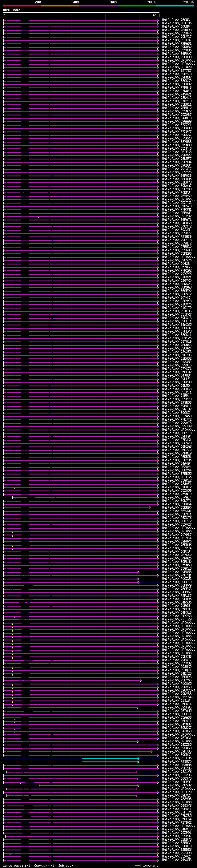Viewport: 197px width, 868px height.
Task: Select hit label UniRef100_Q53N72
Action: pyautogui.click(x=177, y=111)
